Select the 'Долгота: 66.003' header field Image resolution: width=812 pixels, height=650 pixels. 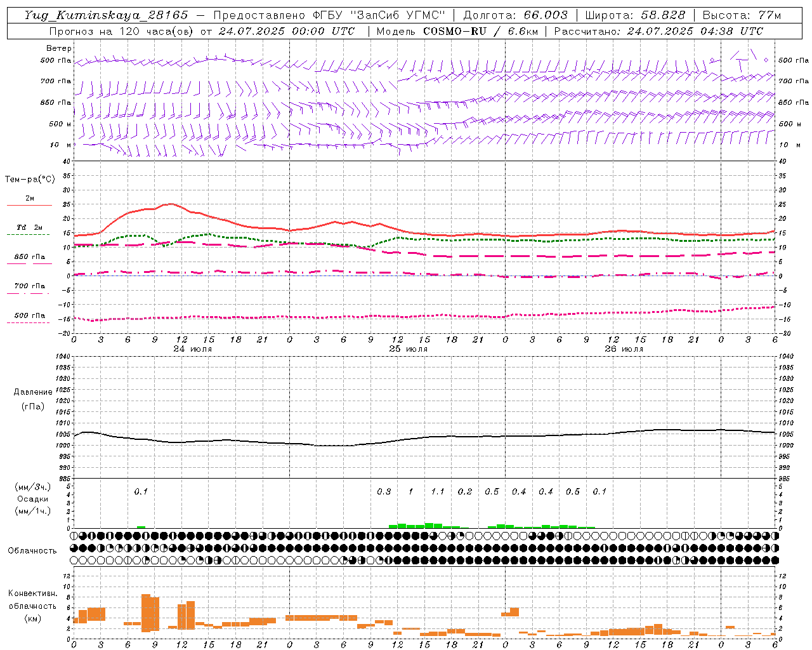coord(515,15)
